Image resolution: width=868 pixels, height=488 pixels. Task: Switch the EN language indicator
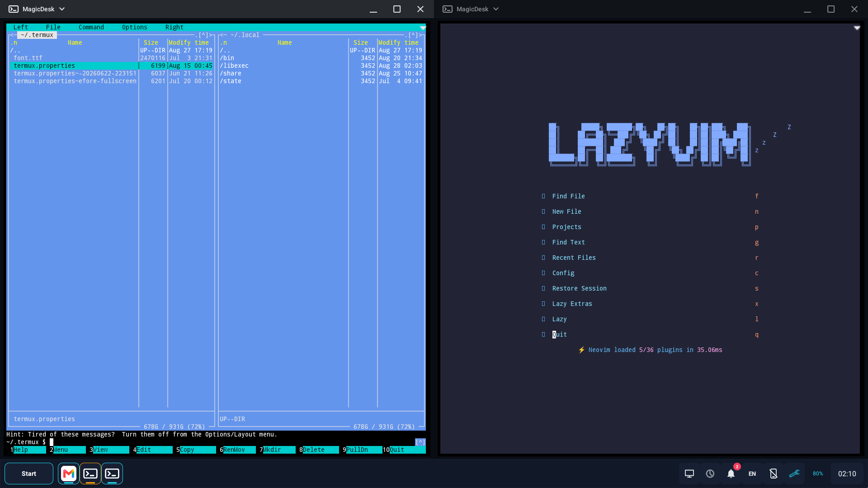click(752, 474)
